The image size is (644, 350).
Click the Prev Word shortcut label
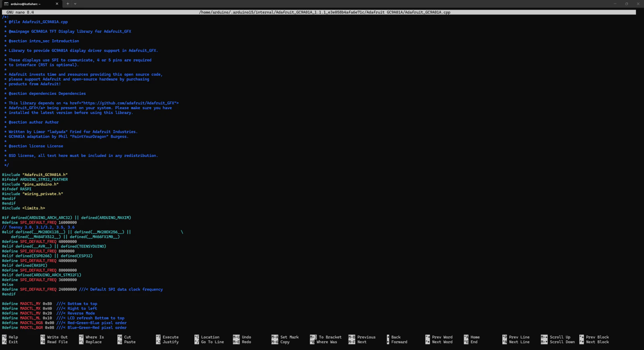442,337
